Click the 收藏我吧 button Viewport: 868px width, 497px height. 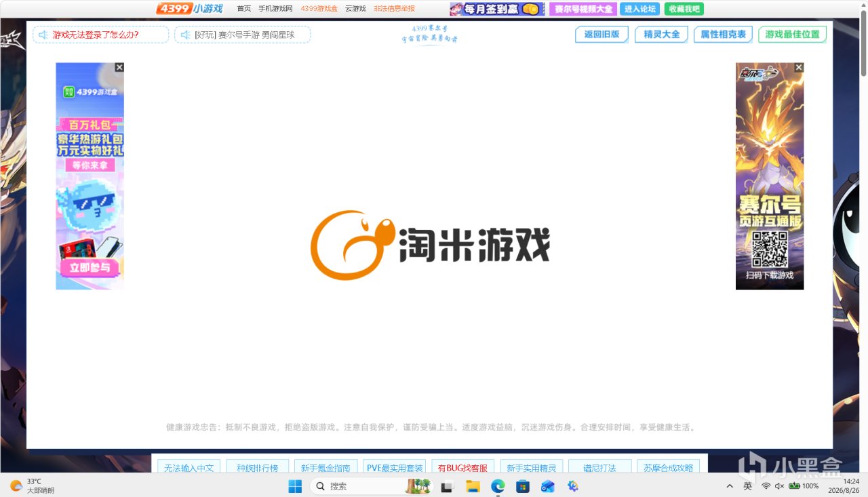click(x=684, y=9)
